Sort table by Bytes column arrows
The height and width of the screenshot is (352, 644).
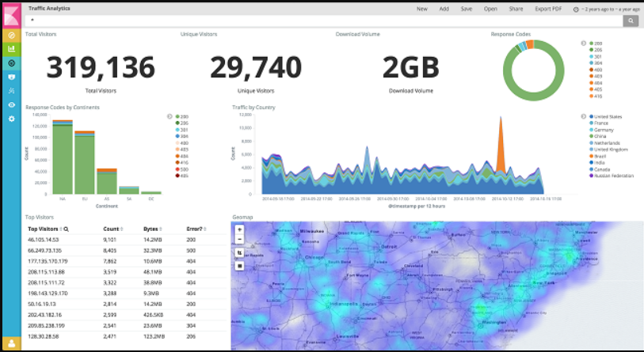[x=161, y=229]
